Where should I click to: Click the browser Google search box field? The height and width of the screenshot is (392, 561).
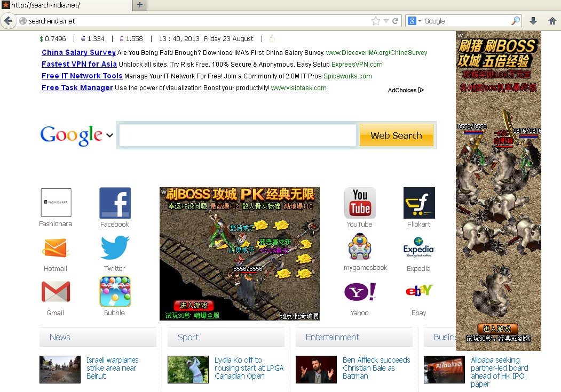(x=467, y=21)
